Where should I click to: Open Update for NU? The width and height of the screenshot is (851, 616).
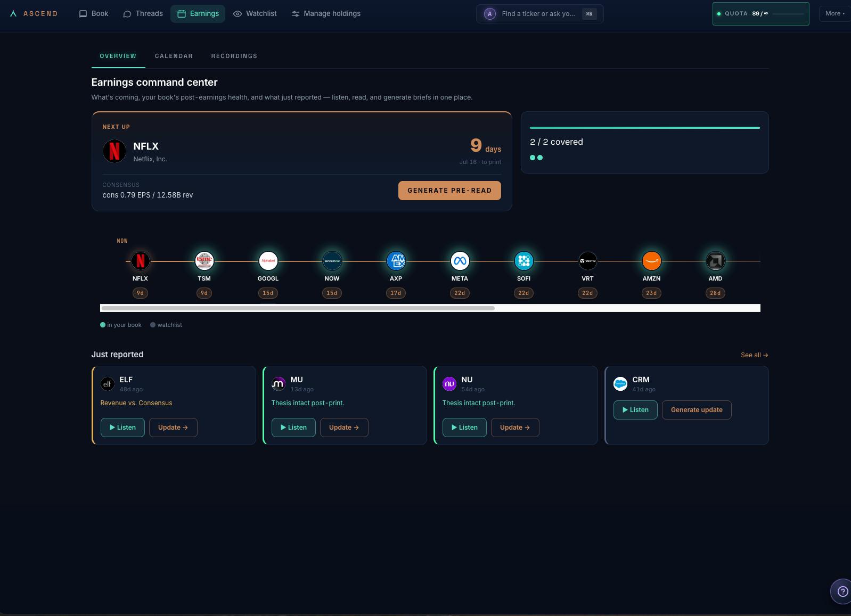point(515,428)
